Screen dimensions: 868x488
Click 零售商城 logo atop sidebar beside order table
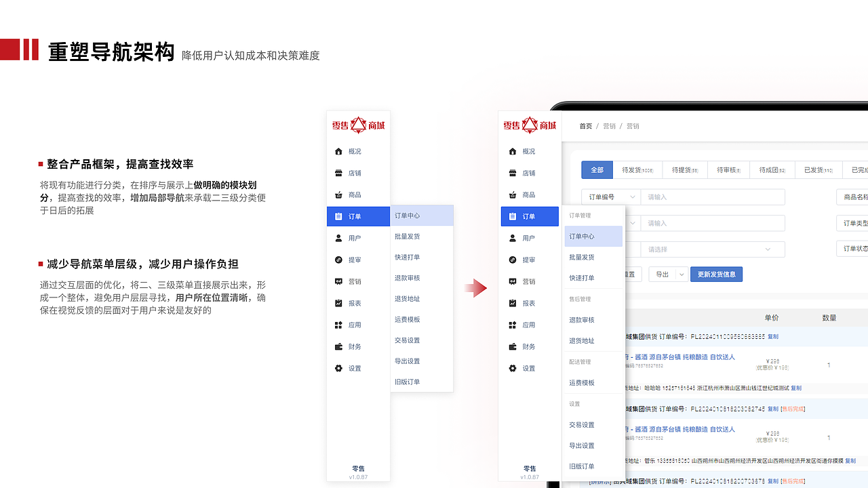(x=530, y=125)
